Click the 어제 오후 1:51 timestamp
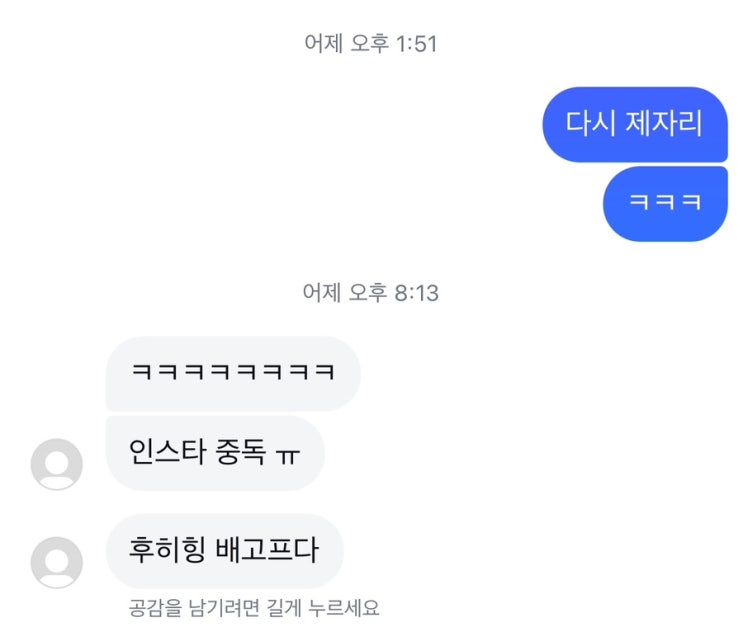 click(370, 44)
